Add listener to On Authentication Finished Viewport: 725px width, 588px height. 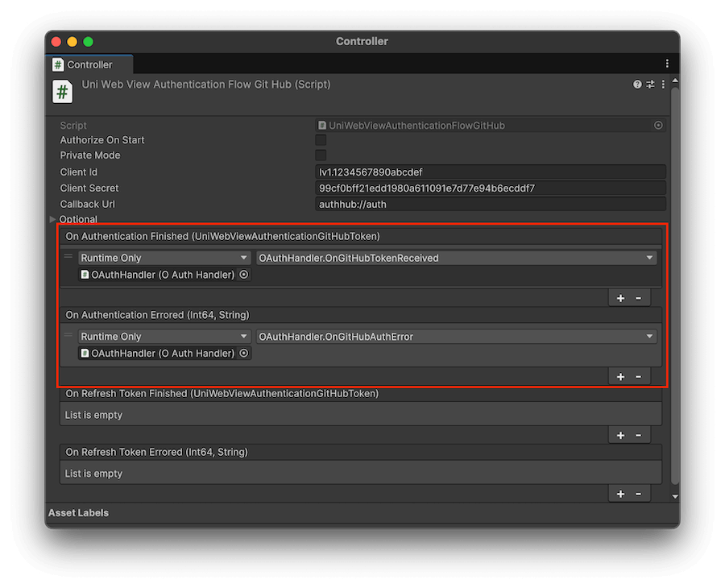(620, 298)
